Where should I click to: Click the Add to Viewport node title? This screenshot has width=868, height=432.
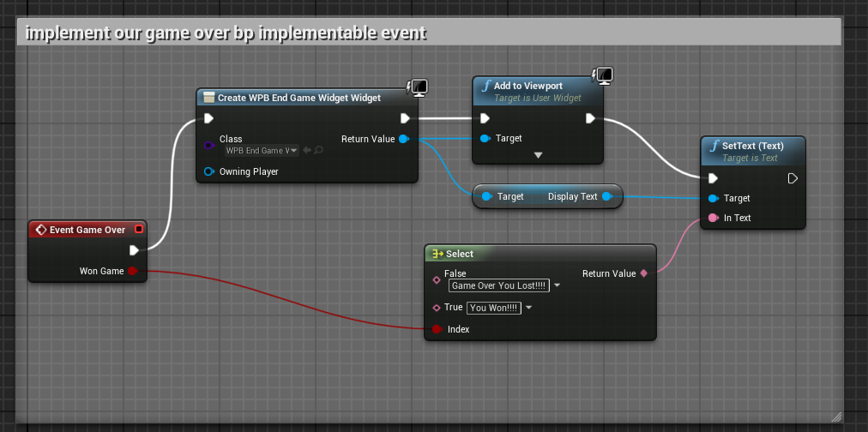click(x=528, y=86)
